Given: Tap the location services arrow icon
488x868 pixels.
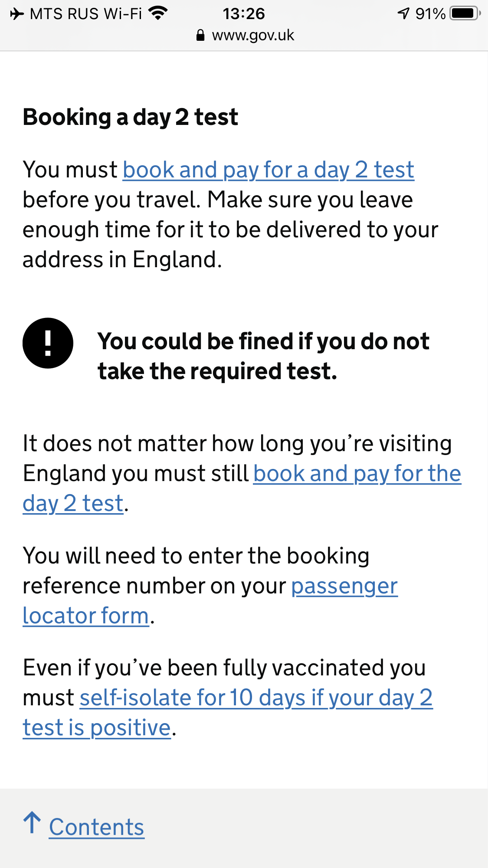Looking at the screenshot, I should (x=403, y=14).
